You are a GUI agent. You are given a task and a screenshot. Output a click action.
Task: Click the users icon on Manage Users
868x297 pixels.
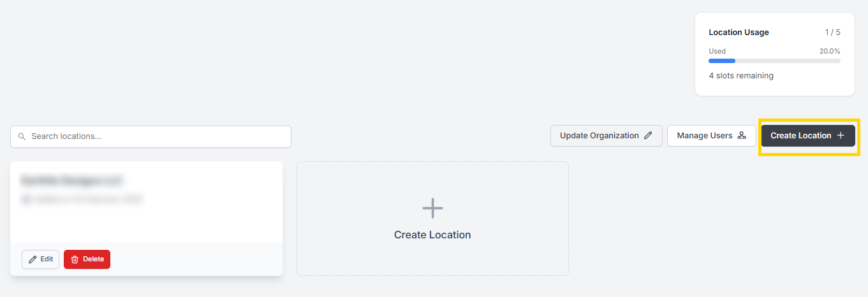tap(742, 136)
